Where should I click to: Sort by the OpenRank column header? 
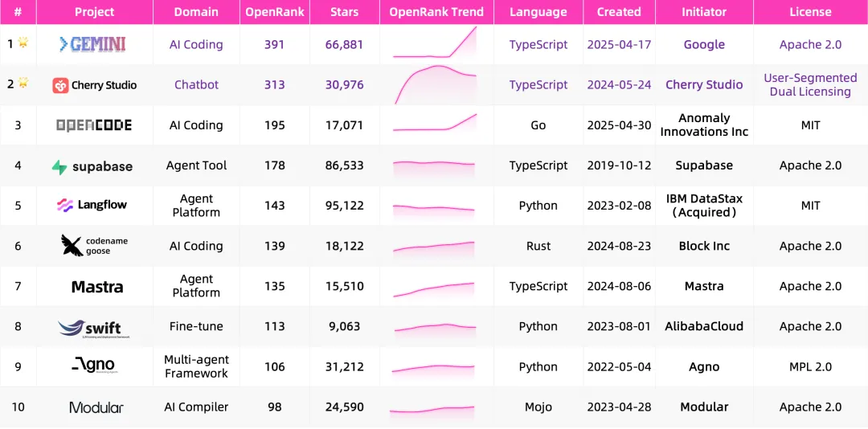(x=275, y=12)
